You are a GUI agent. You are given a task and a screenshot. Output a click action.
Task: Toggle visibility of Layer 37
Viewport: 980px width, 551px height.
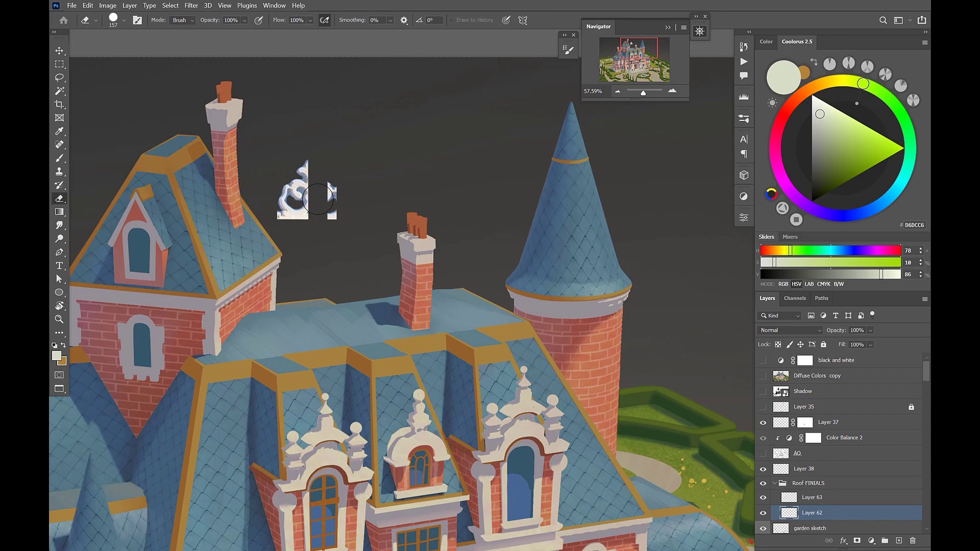763,422
